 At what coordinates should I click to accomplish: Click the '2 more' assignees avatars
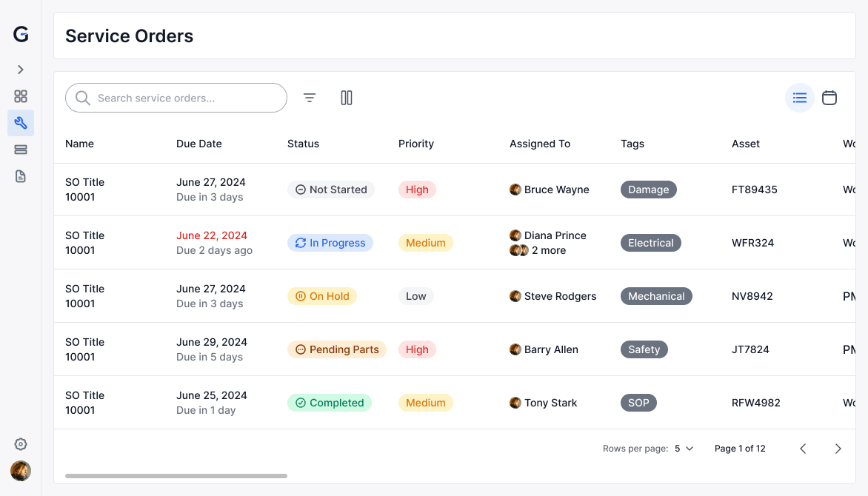pos(518,250)
